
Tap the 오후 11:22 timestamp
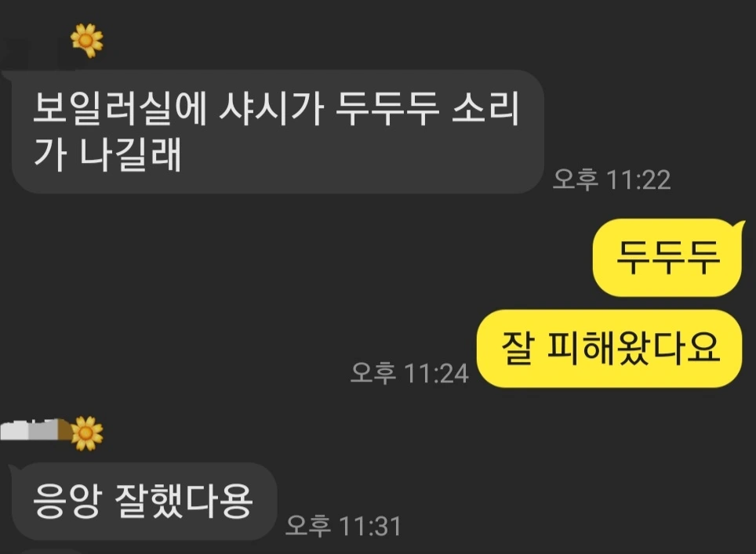pyautogui.click(x=612, y=179)
